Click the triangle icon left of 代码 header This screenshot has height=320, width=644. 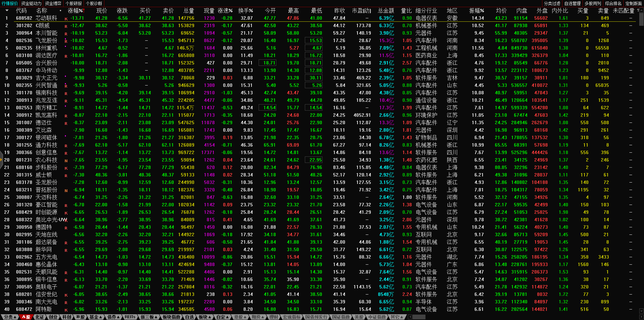pyautogui.click(x=6, y=11)
